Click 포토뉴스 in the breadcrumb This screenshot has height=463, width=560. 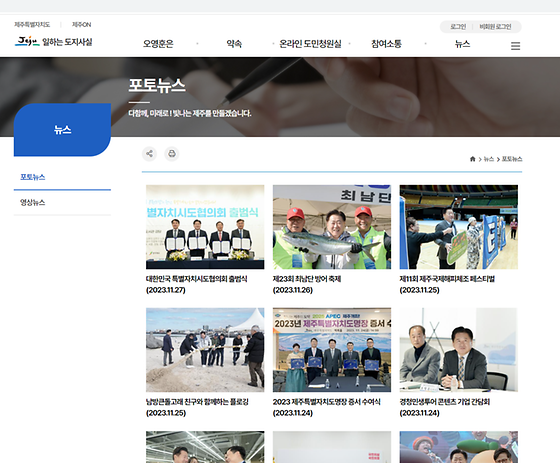(x=512, y=159)
